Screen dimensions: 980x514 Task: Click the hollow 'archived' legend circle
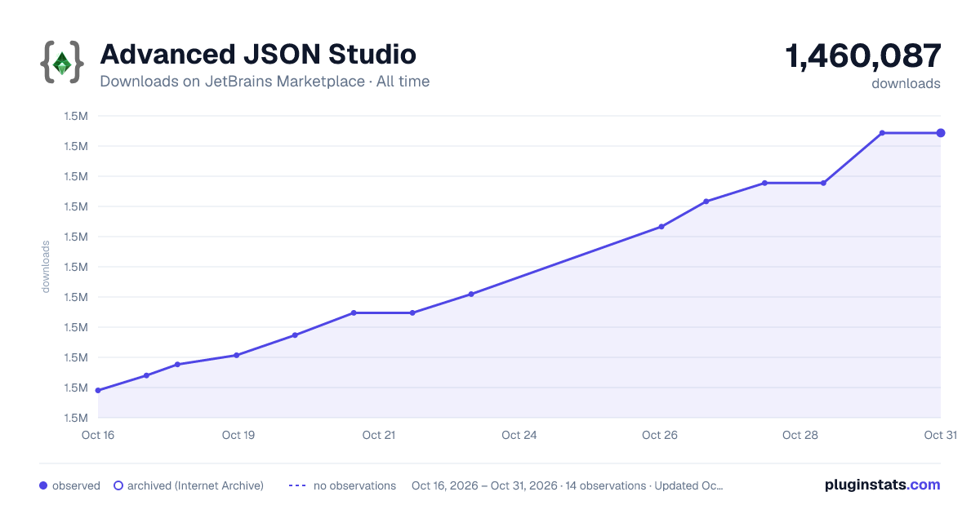pos(118,485)
